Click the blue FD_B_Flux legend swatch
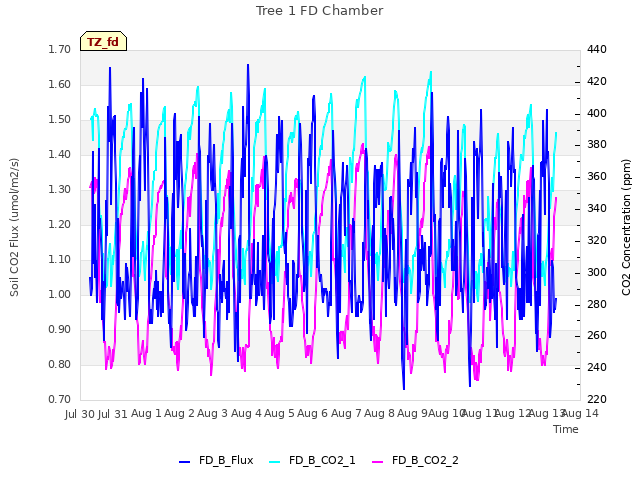Viewport: 640px width, 480px height. pyautogui.click(x=184, y=461)
